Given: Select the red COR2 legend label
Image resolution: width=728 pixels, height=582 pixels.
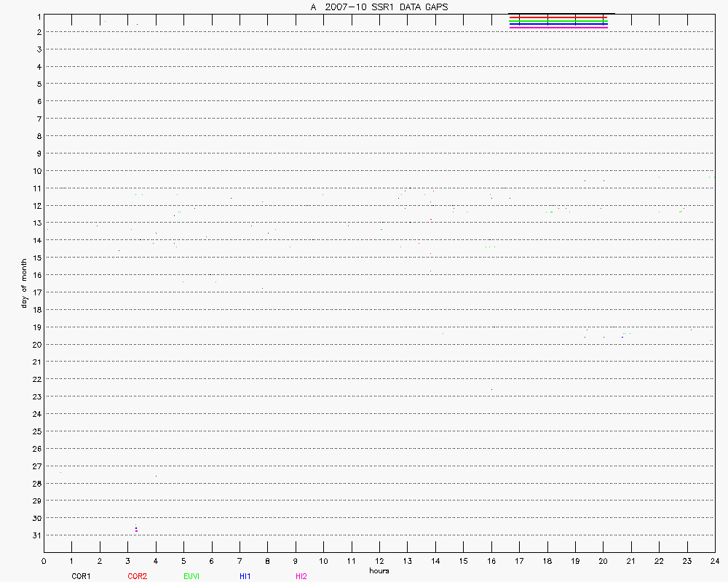Looking at the screenshot, I should click(x=137, y=576).
